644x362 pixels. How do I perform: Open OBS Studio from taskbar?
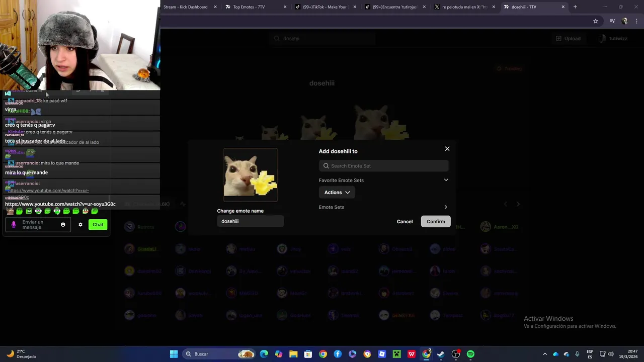[x=456, y=354]
